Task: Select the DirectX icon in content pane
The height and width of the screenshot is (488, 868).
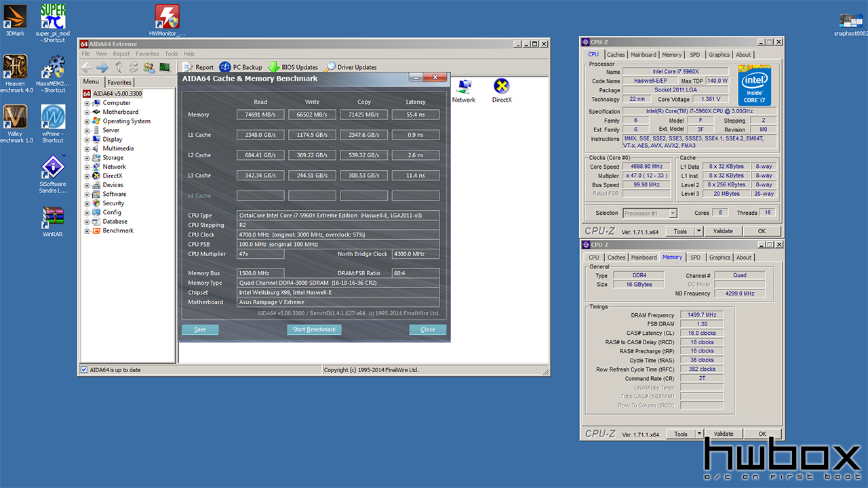Action: point(502,91)
